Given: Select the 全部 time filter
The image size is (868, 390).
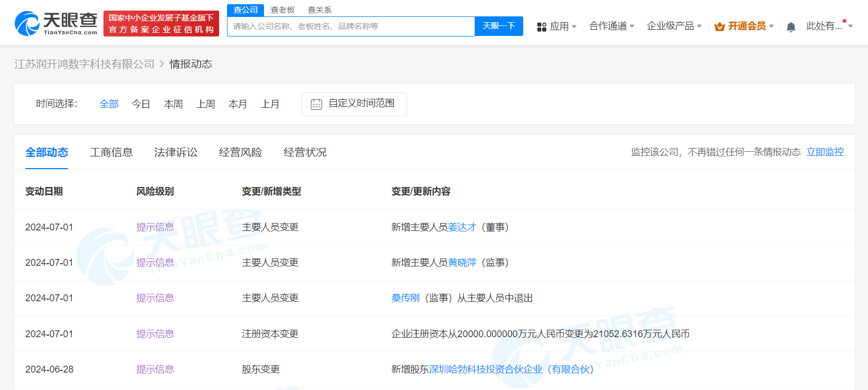Looking at the screenshot, I should (x=109, y=104).
